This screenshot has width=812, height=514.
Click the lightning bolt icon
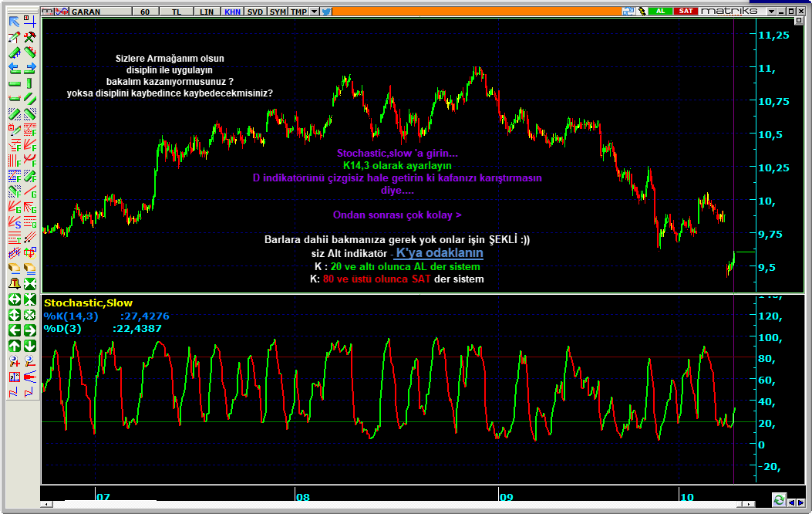point(642,12)
